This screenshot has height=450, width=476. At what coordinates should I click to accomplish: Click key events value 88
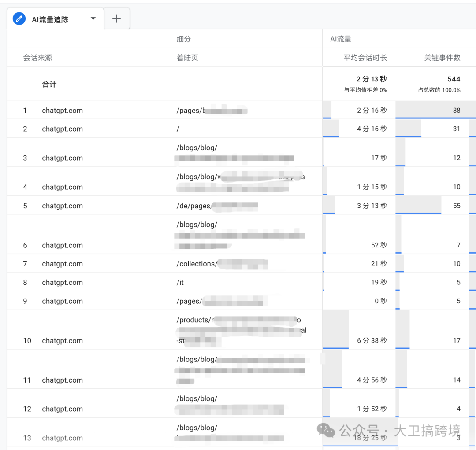[x=457, y=111]
